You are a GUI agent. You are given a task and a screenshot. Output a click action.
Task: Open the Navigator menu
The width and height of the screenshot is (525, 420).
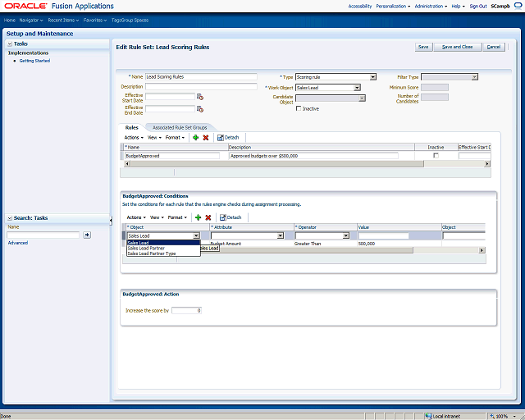coord(31,20)
